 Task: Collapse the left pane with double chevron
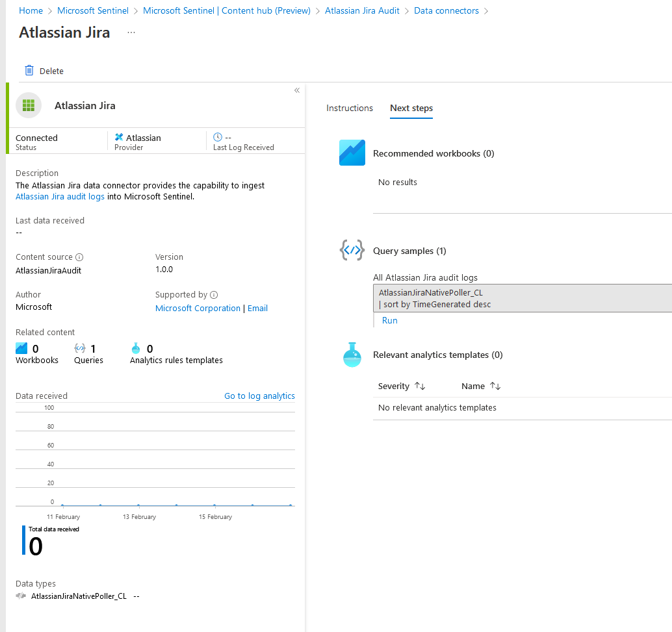pyautogui.click(x=296, y=90)
